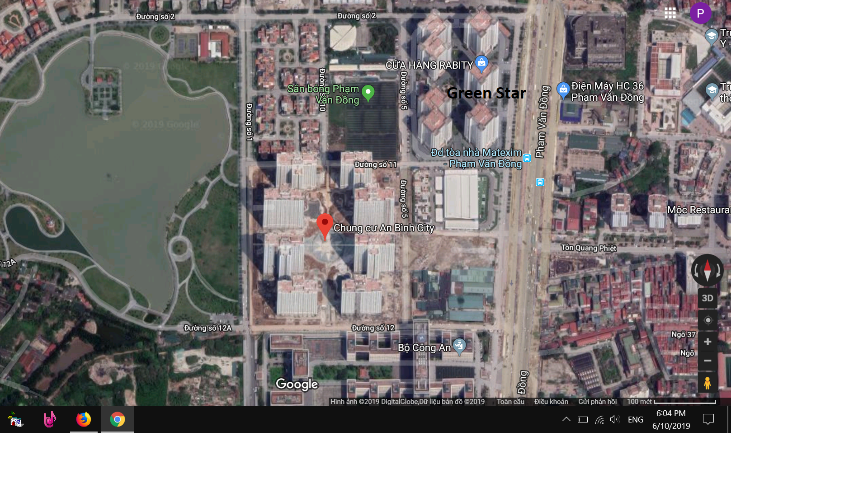This screenshot has width=868, height=488.
Task: Open the Windows notification center
Action: [x=708, y=419]
